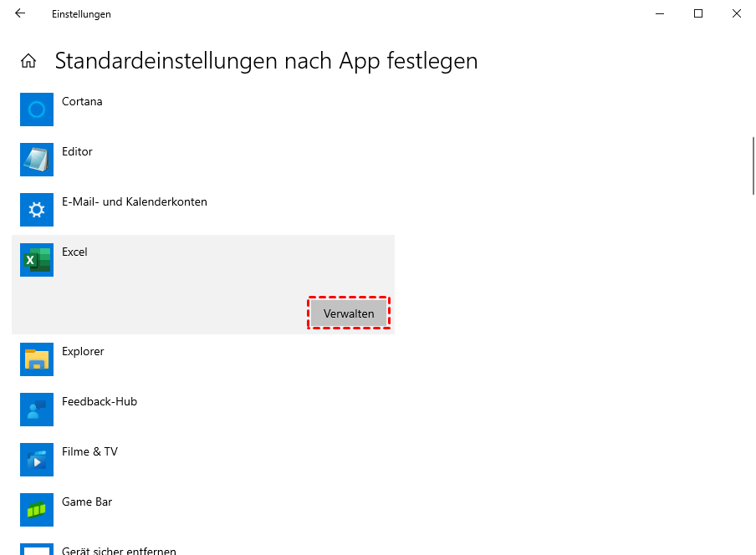
Task: Select the E-Mail- und Kalenderkonten label
Action: [135, 202]
